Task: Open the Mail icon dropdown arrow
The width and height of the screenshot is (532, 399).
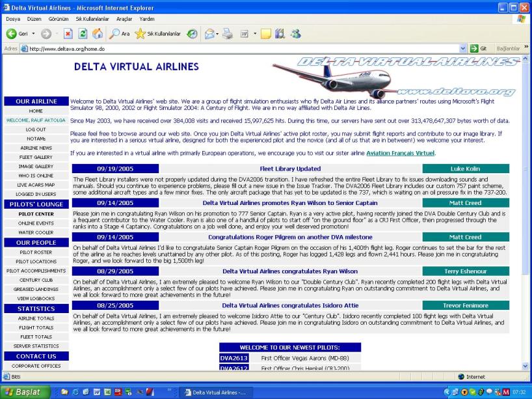Action: pos(217,34)
